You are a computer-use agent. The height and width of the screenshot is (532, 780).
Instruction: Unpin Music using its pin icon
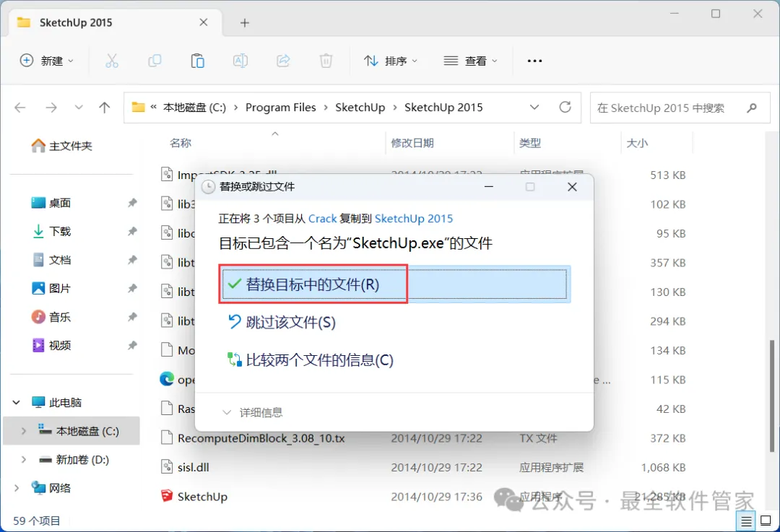[132, 317]
